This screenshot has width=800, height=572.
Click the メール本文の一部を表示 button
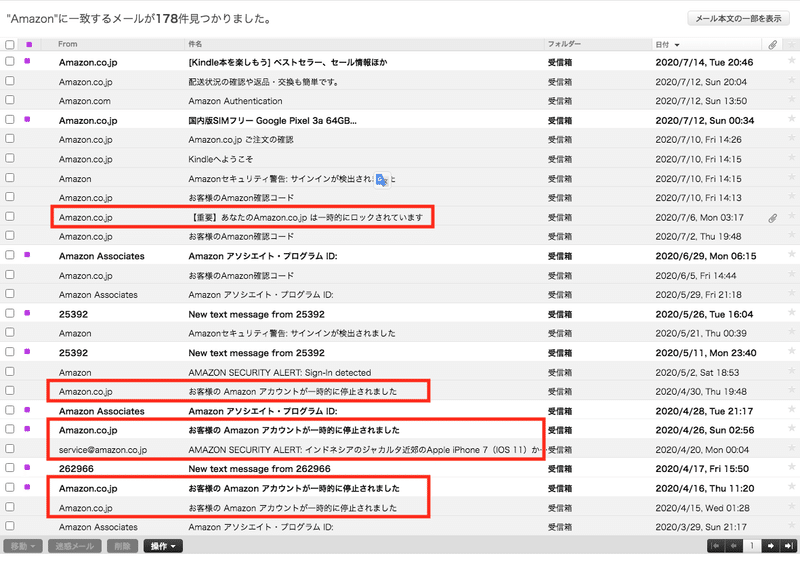738,18
